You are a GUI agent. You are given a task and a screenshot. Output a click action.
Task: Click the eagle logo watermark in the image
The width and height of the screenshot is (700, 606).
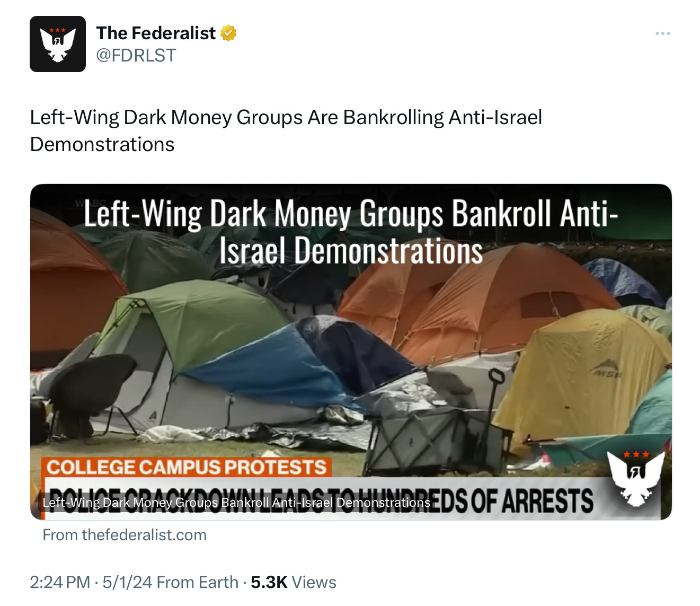(635, 477)
